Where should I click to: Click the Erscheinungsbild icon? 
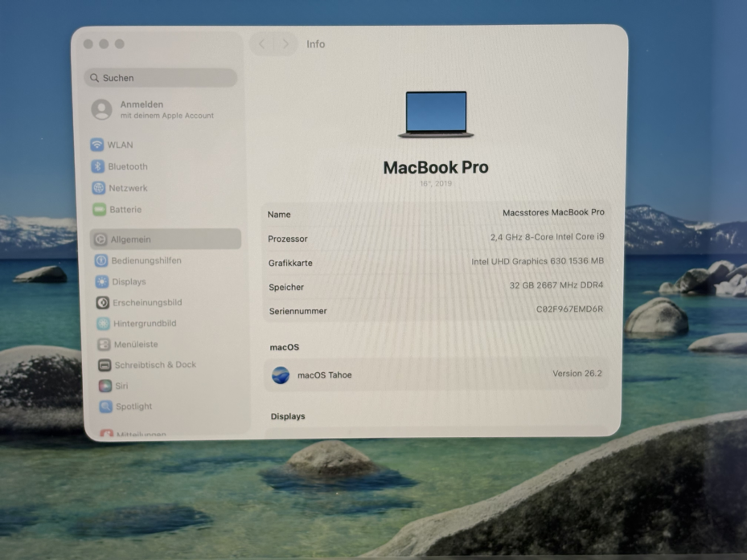point(102,302)
